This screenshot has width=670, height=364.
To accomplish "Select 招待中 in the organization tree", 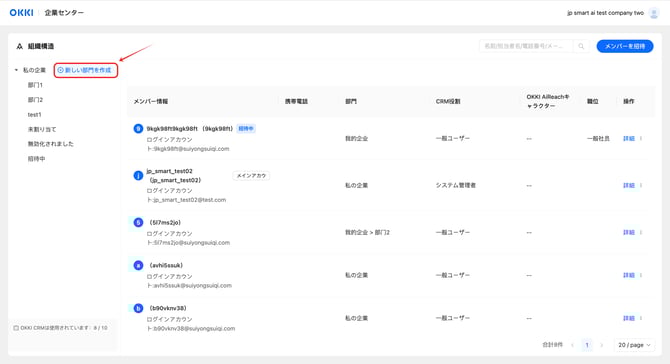I will 36,159.
